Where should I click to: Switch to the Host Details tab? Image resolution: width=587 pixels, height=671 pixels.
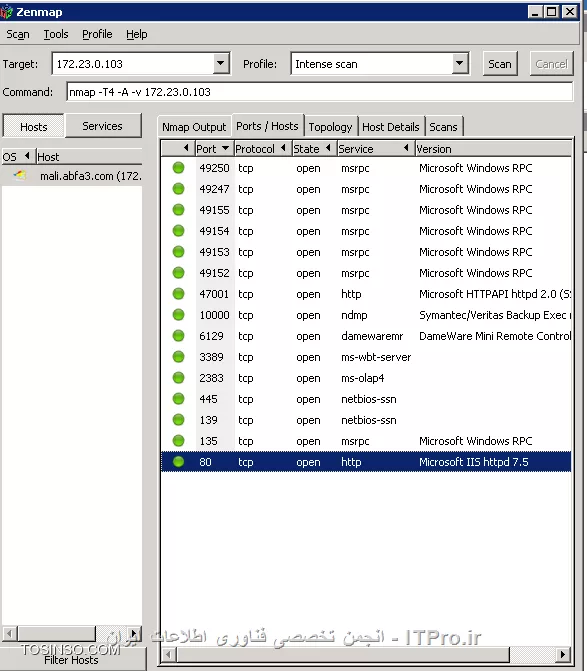point(391,127)
